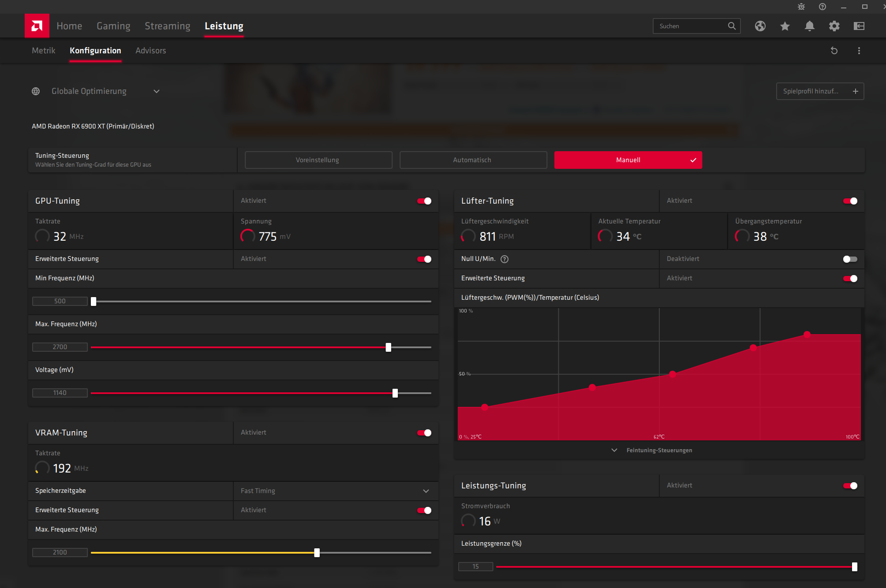Open the Metrik sub-tab
886x588 pixels.
click(43, 51)
